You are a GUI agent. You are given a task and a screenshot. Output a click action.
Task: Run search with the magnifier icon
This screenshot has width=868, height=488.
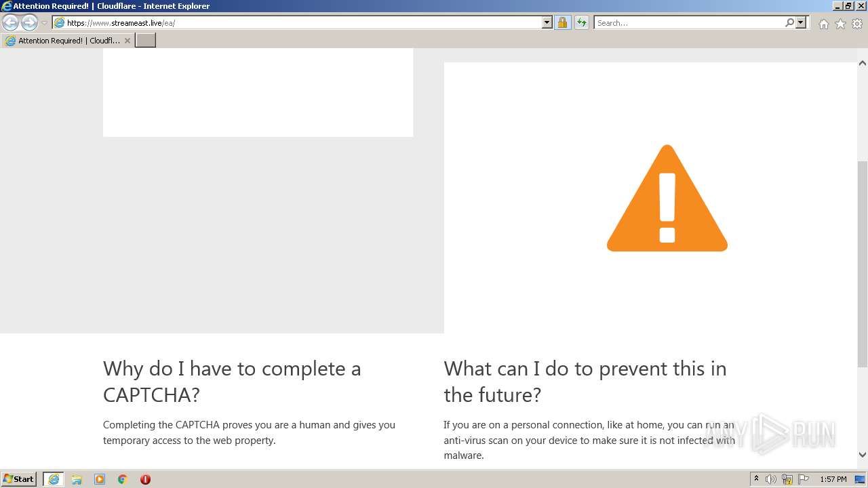tap(789, 22)
